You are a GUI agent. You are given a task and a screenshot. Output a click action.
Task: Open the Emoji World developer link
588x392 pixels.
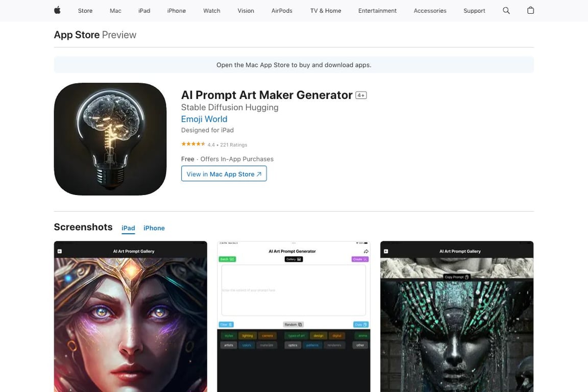click(x=204, y=119)
